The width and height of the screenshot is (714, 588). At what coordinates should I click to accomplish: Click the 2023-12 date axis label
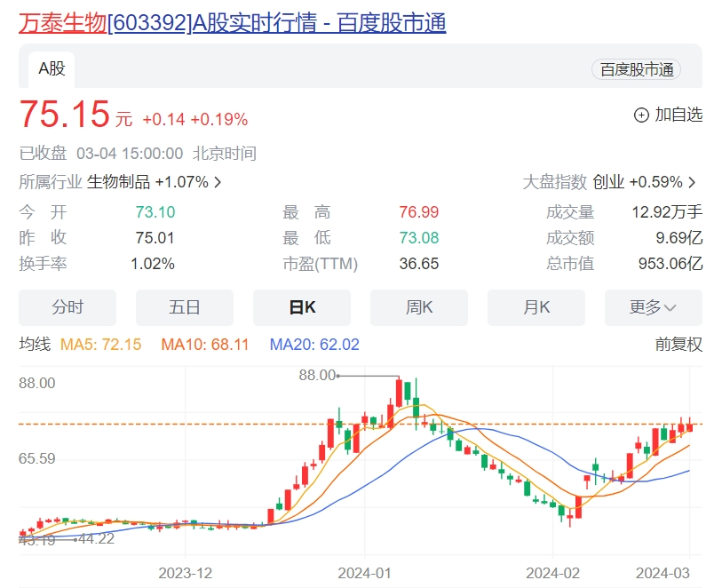coord(186,573)
